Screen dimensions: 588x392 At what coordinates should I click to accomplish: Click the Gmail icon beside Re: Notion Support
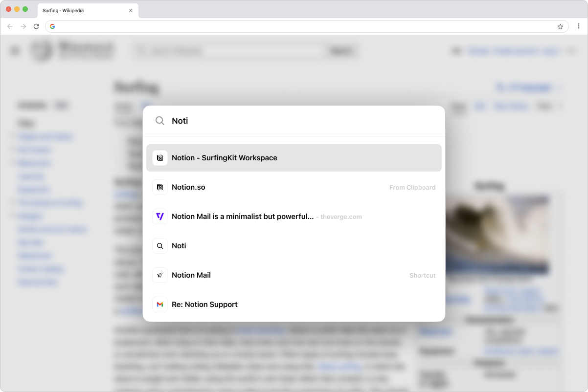pyautogui.click(x=160, y=305)
